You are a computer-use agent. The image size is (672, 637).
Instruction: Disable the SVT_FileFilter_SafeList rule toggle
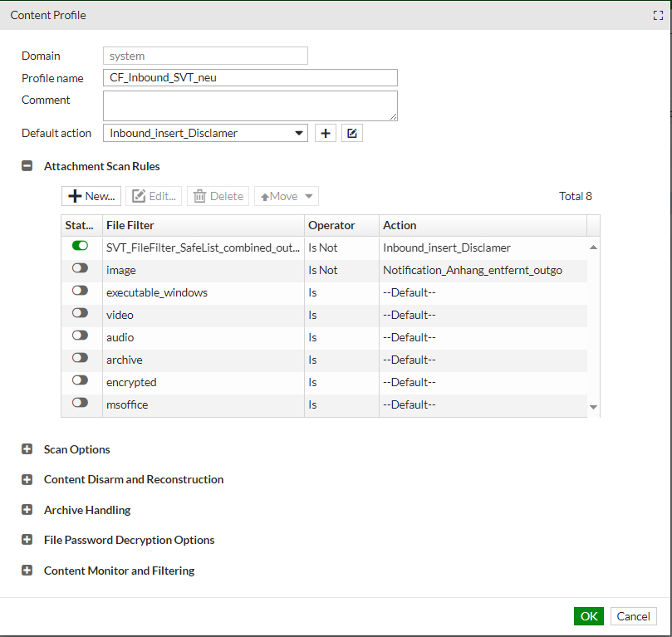[x=81, y=246]
